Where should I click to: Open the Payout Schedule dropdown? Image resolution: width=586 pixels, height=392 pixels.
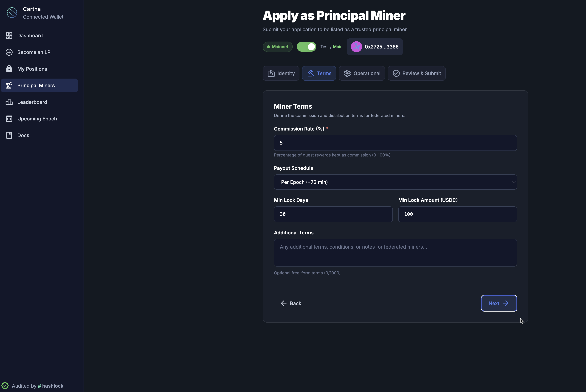pos(395,182)
